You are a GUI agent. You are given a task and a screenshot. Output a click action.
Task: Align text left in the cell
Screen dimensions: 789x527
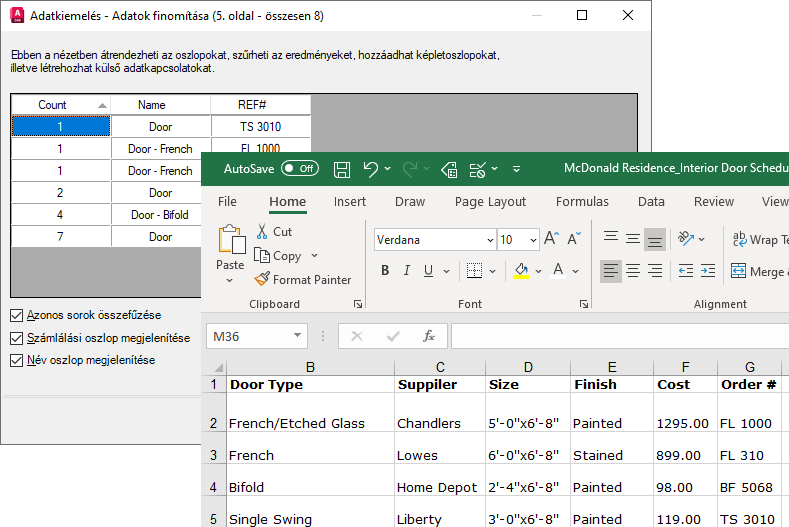(x=611, y=271)
